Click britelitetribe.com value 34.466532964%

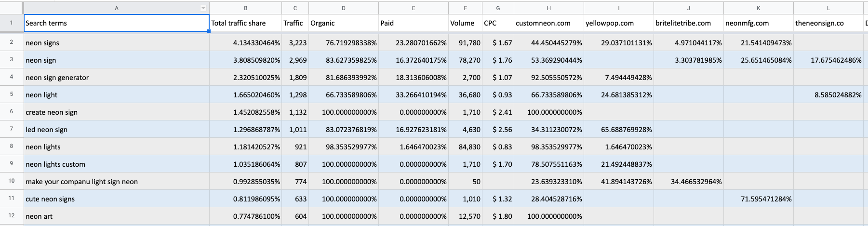pos(689,181)
